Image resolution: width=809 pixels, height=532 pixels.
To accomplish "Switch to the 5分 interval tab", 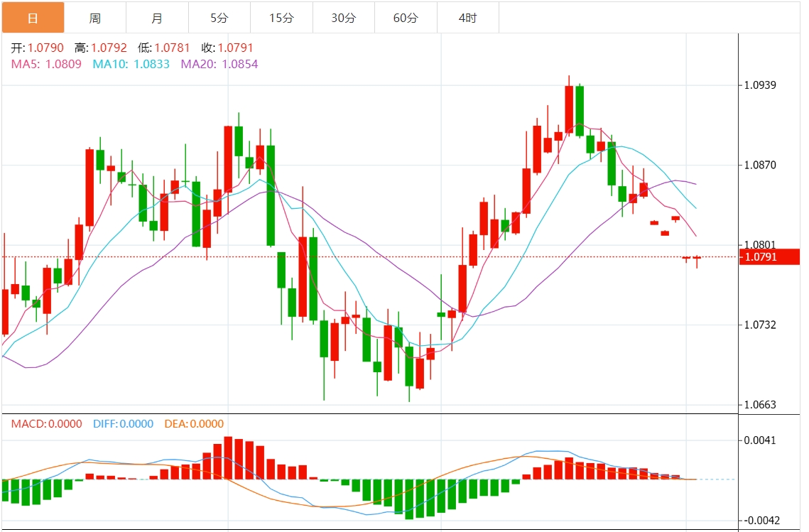I will [219, 18].
